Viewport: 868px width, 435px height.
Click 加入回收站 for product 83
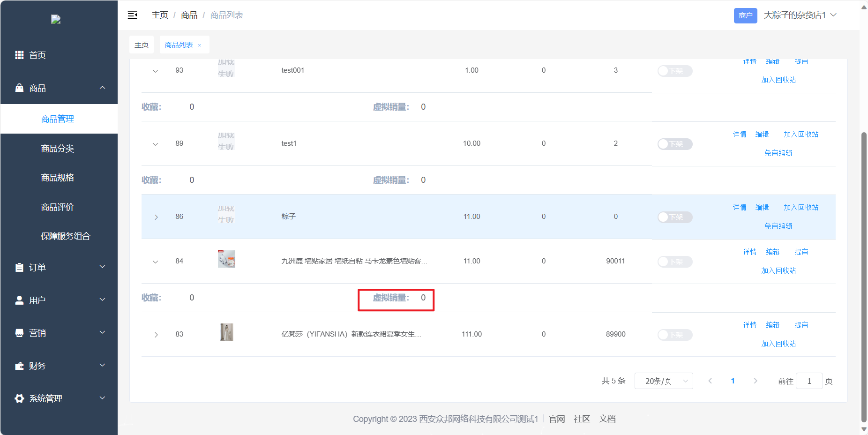tap(778, 344)
